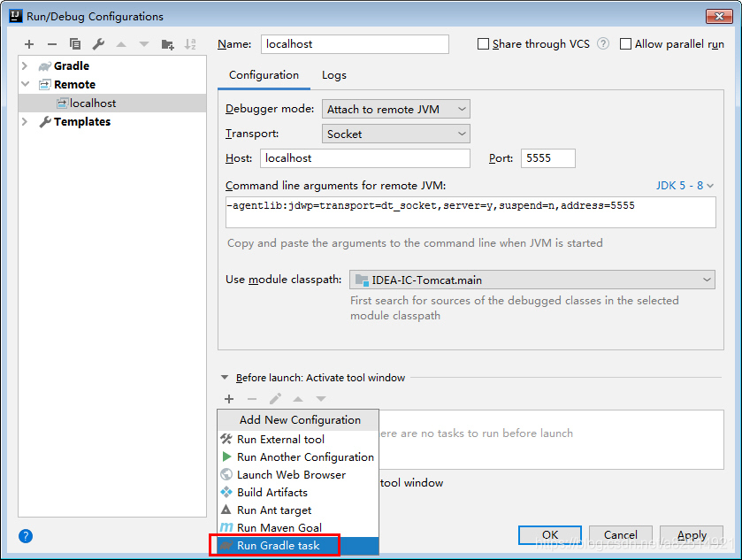Switch to the Configuration tab
742x560 pixels.
click(x=264, y=75)
